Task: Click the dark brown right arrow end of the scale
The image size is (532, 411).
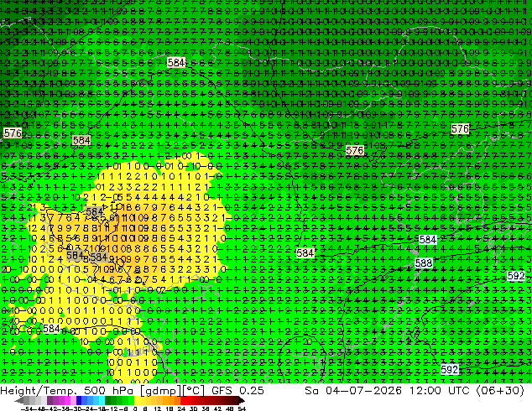Action: pyautogui.click(x=242, y=400)
